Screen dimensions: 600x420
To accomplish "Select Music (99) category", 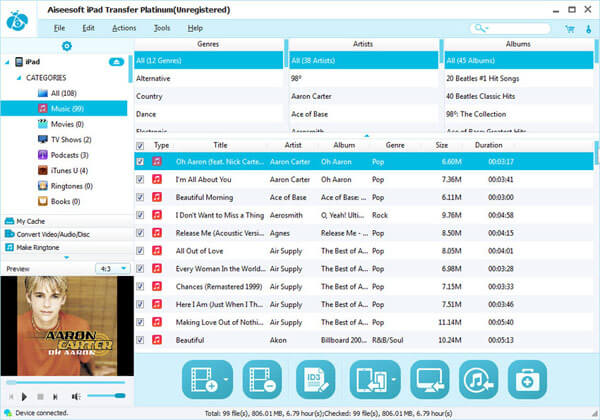I will [x=64, y=109].
